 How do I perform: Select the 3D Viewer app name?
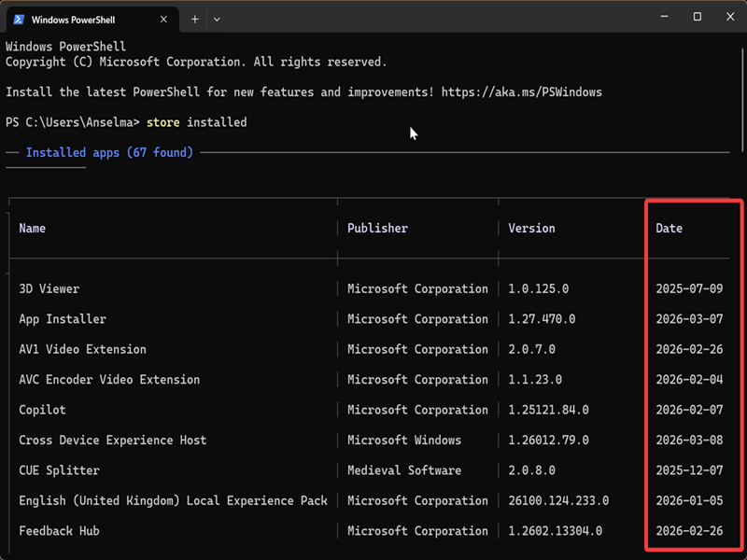(49, 288)
